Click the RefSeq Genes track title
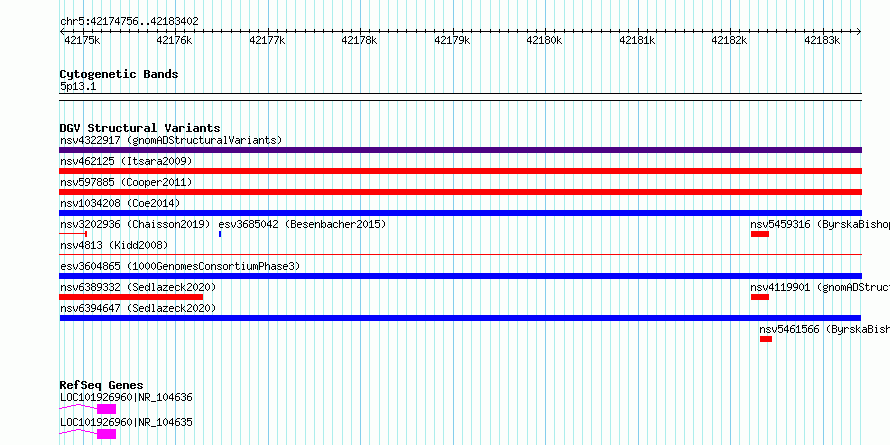 pos(101,386)
